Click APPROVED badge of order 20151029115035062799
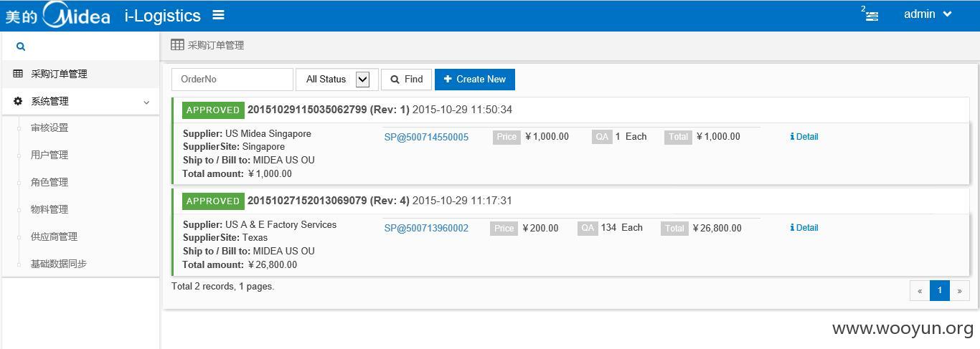 click(213, 110)
